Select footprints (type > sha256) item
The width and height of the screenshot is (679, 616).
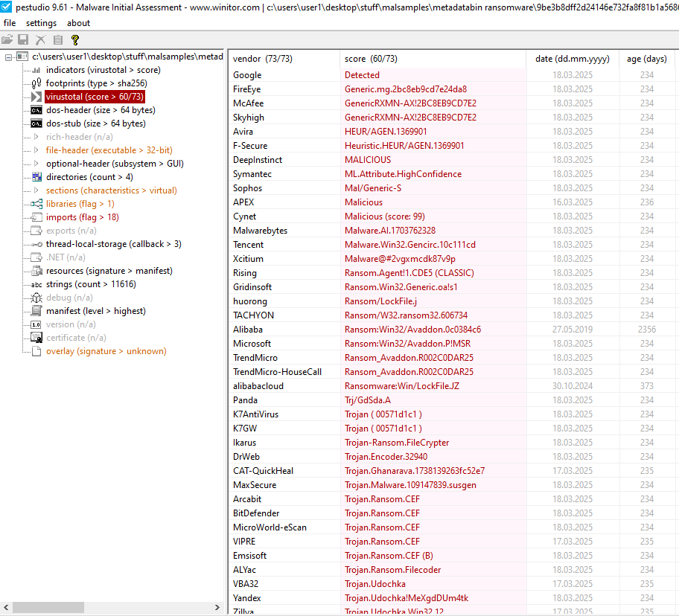(97, 83)
